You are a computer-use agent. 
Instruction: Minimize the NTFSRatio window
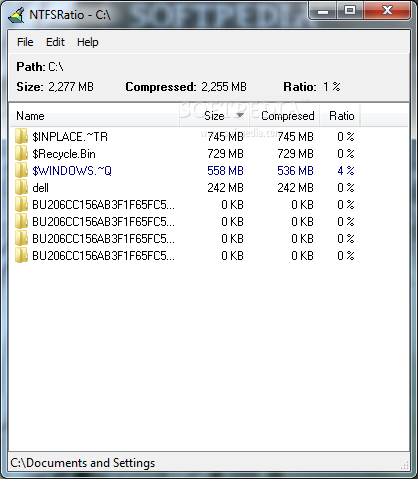coord(323,11)
